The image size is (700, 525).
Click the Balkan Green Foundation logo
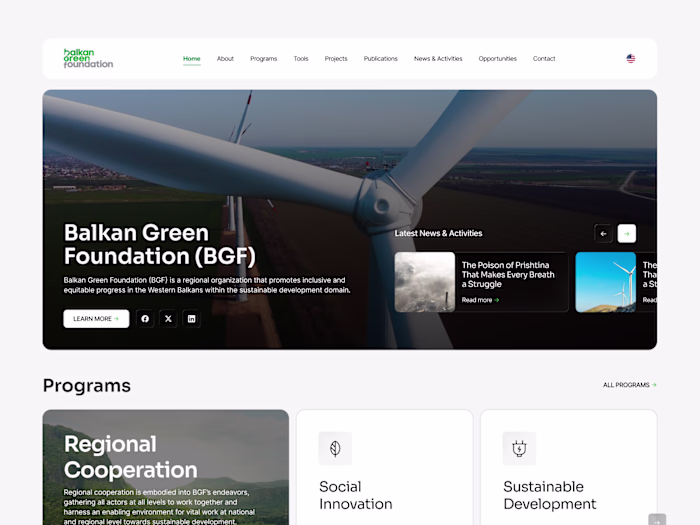[x=88, y=58]
